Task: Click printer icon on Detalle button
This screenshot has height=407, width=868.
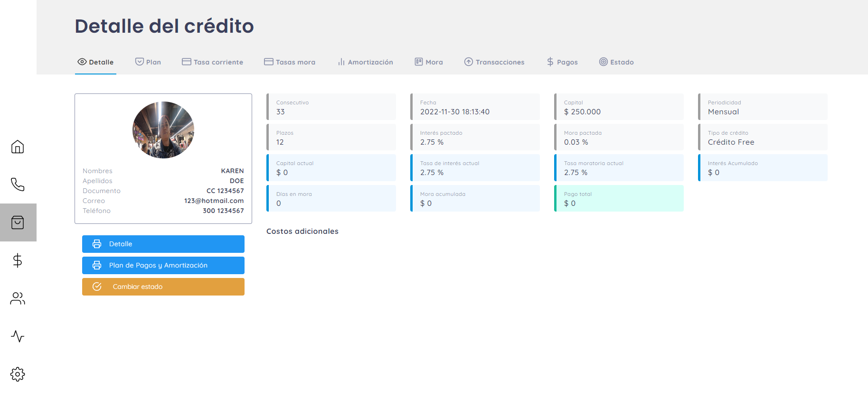Action: (97, 244)
